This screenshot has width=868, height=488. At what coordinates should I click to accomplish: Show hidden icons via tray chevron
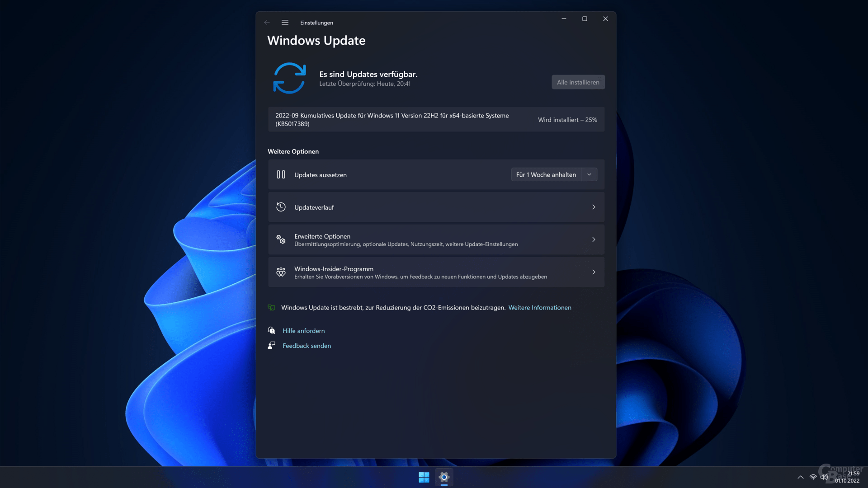[801, 477]
